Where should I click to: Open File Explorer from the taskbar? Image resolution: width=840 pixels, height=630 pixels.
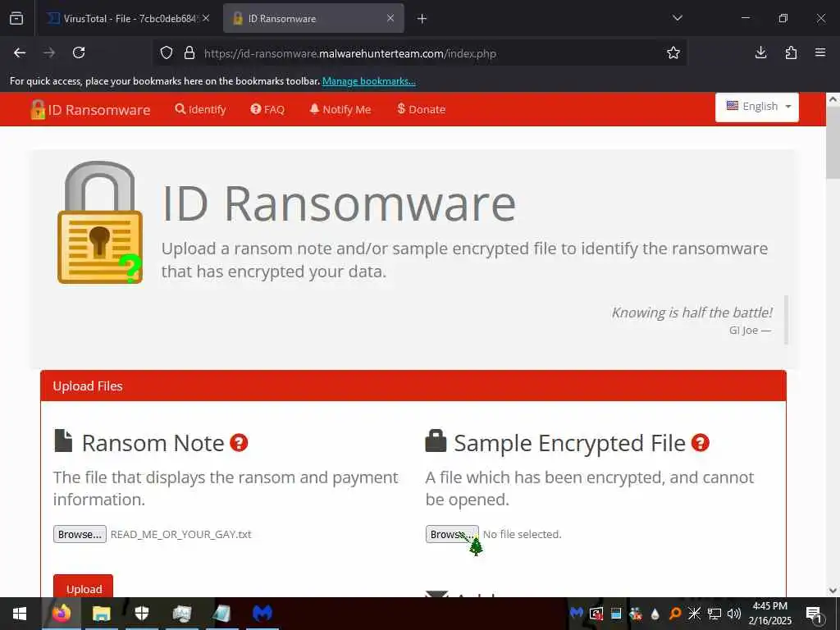click(101, 614)
